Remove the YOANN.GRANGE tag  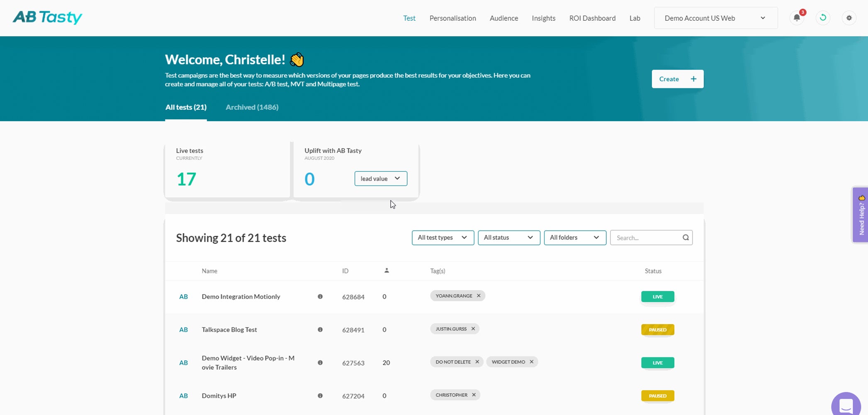click(479, 295)
